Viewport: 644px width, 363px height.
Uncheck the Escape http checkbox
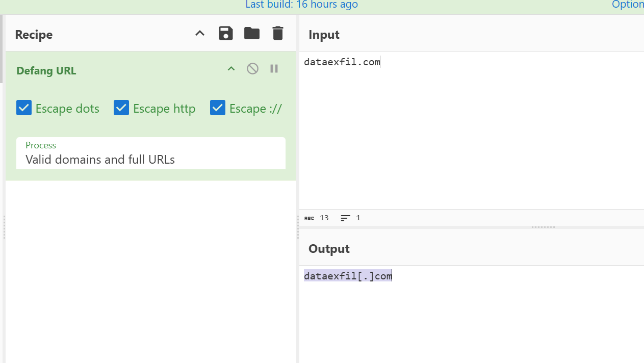click(x=121, y=108)
